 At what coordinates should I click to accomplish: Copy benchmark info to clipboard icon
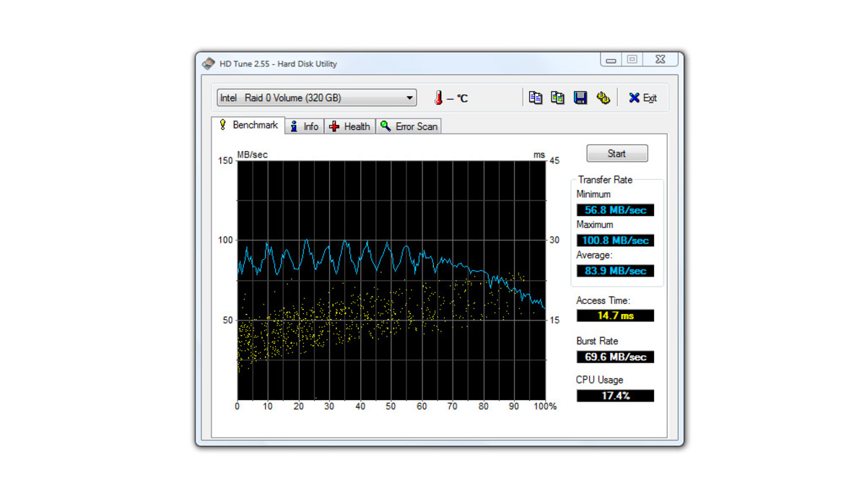(x=535, y=97)
